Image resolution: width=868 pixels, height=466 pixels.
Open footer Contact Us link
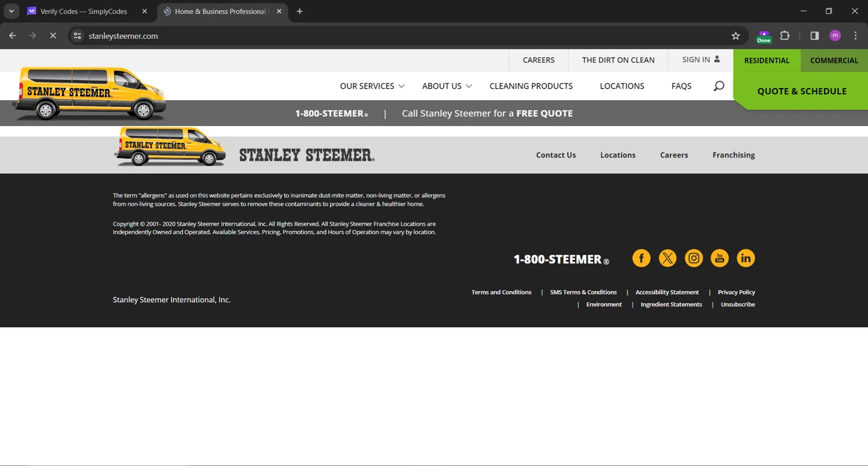pos(556,155)
